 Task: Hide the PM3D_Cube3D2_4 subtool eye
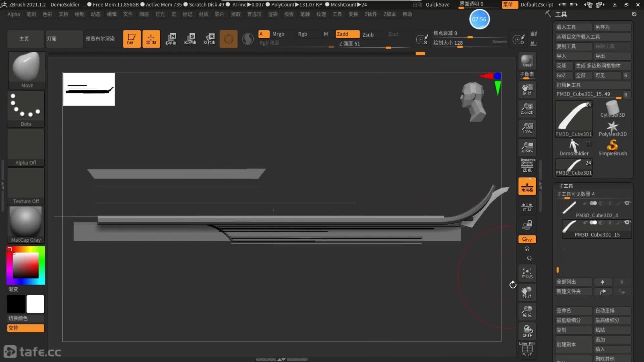pos(627,203)
